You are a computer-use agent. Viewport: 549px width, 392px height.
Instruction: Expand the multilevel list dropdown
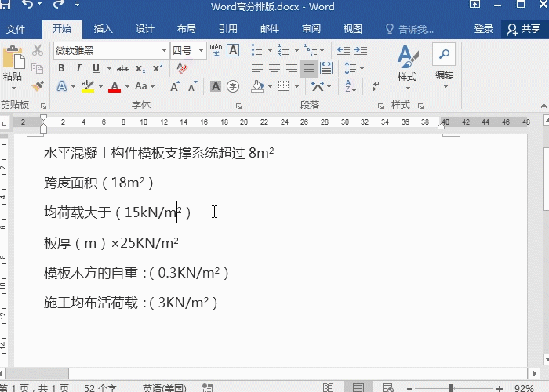tap(322, 50)
